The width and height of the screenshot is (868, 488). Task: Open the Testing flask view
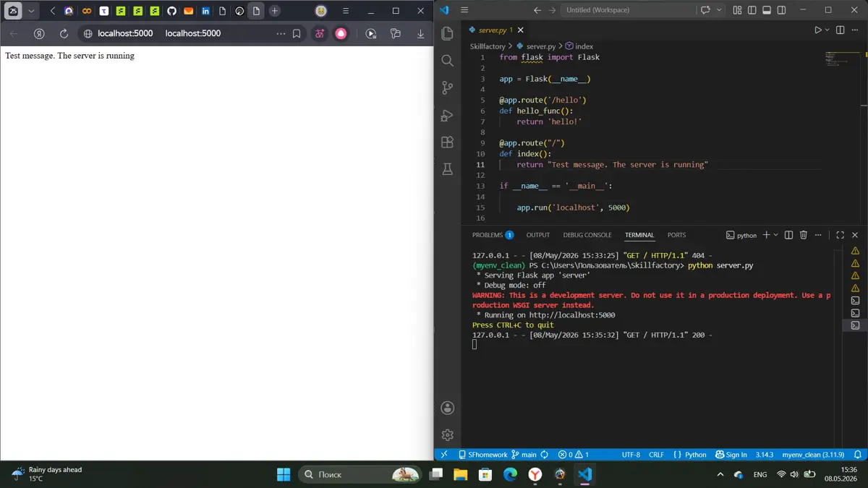447,169
